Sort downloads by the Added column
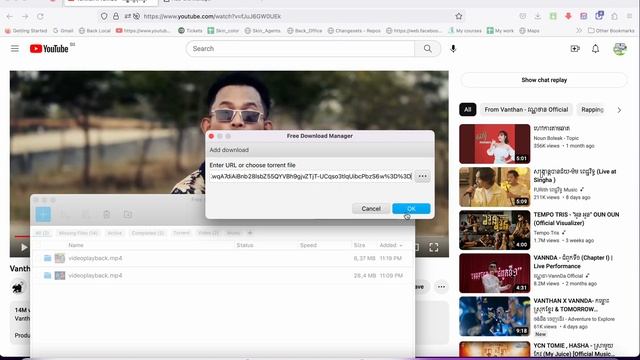640x360 pixels. tap(391, 245)
